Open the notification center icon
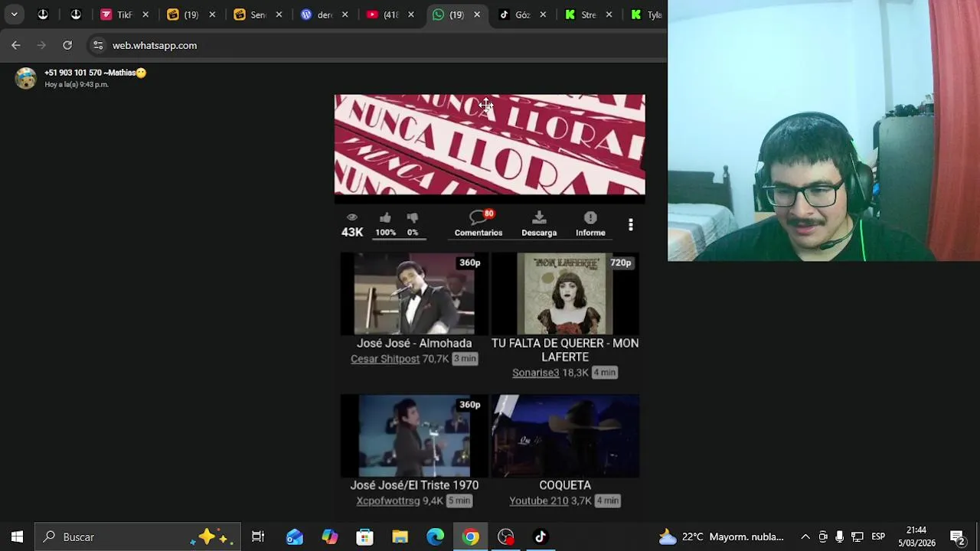This screenshot has width=980, height=551. coord(957,536)
